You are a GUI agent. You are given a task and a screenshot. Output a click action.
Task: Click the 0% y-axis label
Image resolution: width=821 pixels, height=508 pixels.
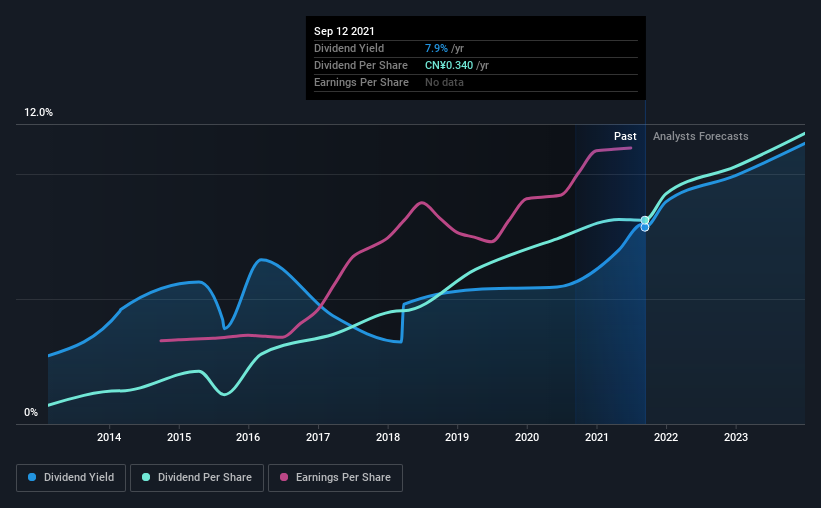[31, 413]
